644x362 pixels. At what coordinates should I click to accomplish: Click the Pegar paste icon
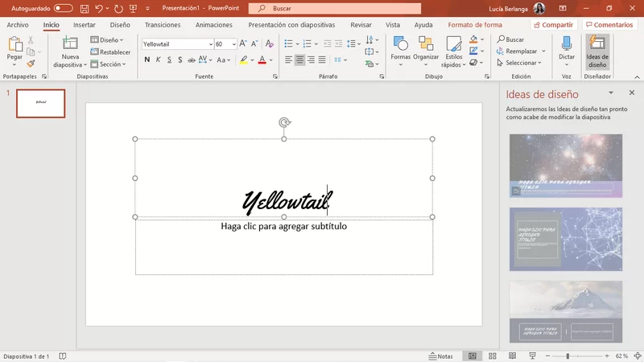coord(14,44)
